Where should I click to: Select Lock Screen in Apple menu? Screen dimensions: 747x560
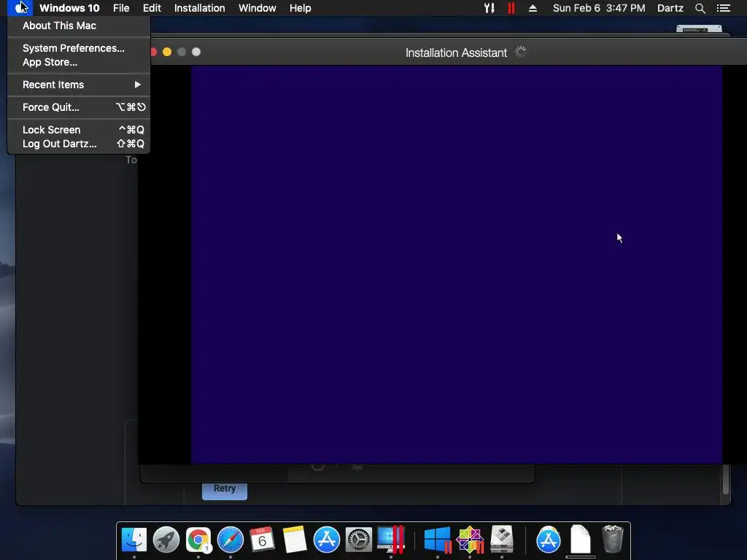79,130
